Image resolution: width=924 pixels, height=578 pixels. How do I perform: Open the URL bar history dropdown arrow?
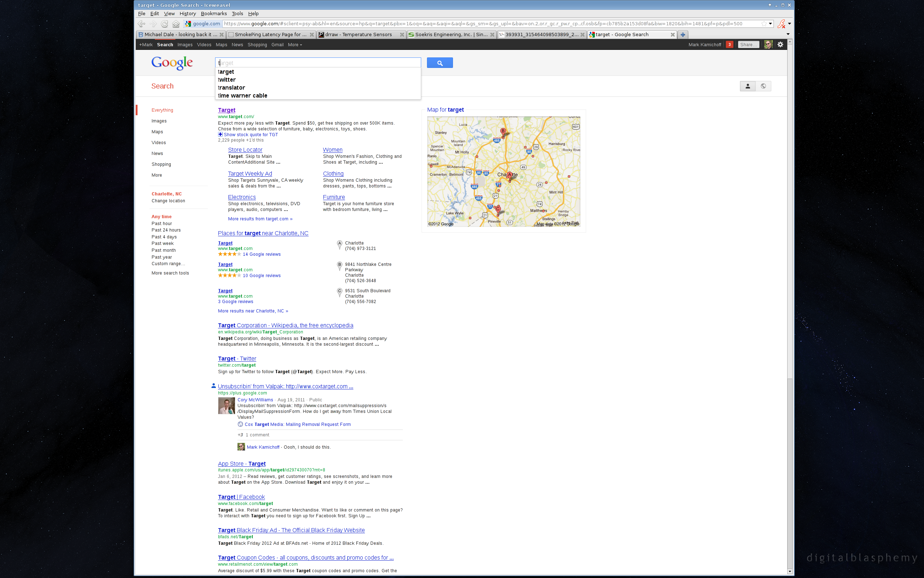pos(770,24)
